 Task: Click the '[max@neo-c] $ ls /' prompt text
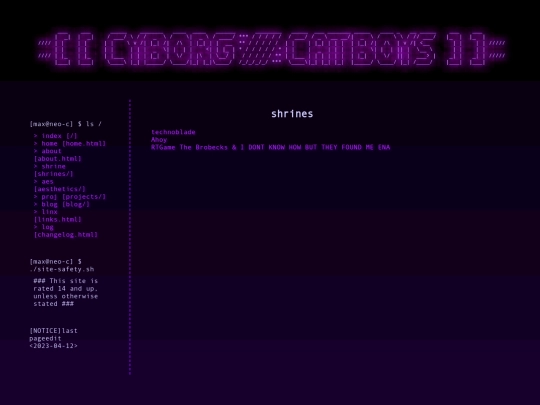65,124
